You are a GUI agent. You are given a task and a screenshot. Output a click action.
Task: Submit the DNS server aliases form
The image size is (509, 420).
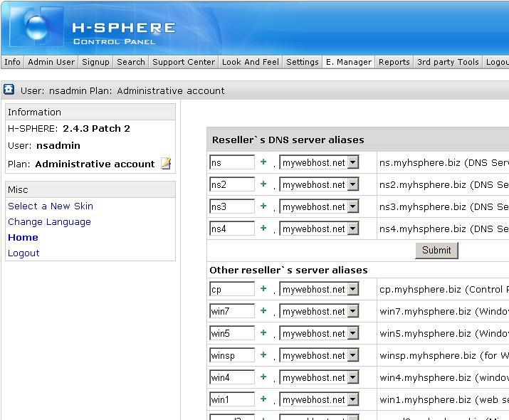[x=436, y=250]
